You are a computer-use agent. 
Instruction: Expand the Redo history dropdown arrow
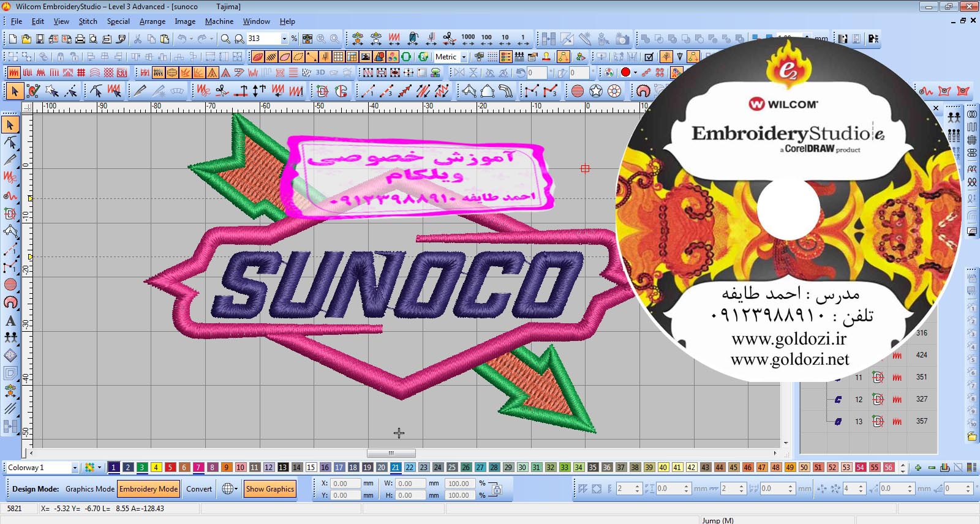[x=212, y=39]
